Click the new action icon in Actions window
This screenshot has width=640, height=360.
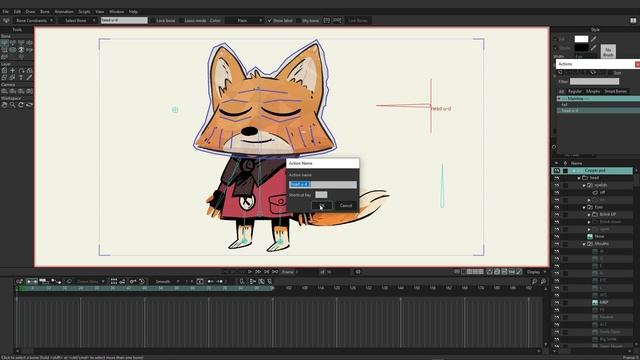560,73
